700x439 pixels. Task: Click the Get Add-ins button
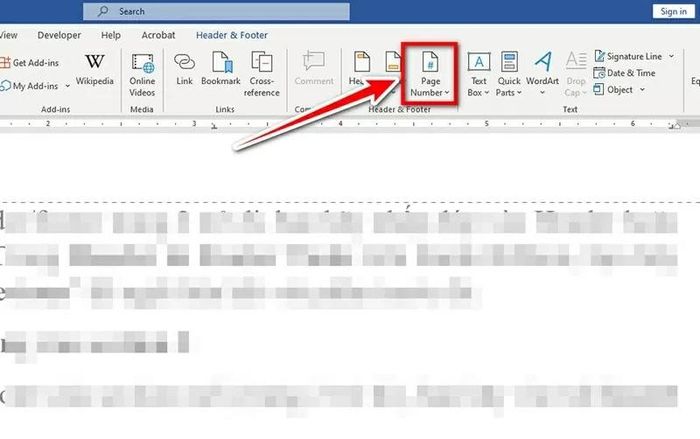30,63
